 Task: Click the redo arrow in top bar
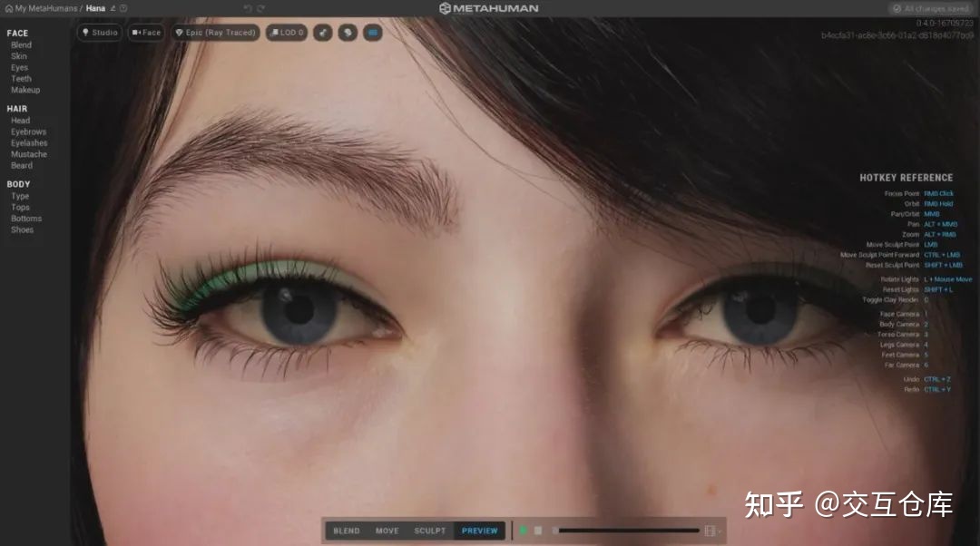[260, 8]
